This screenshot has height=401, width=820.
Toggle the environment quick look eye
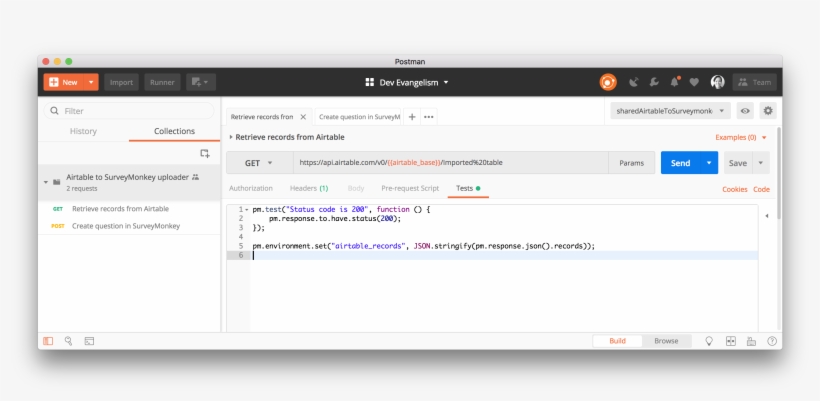pos(745,111)
